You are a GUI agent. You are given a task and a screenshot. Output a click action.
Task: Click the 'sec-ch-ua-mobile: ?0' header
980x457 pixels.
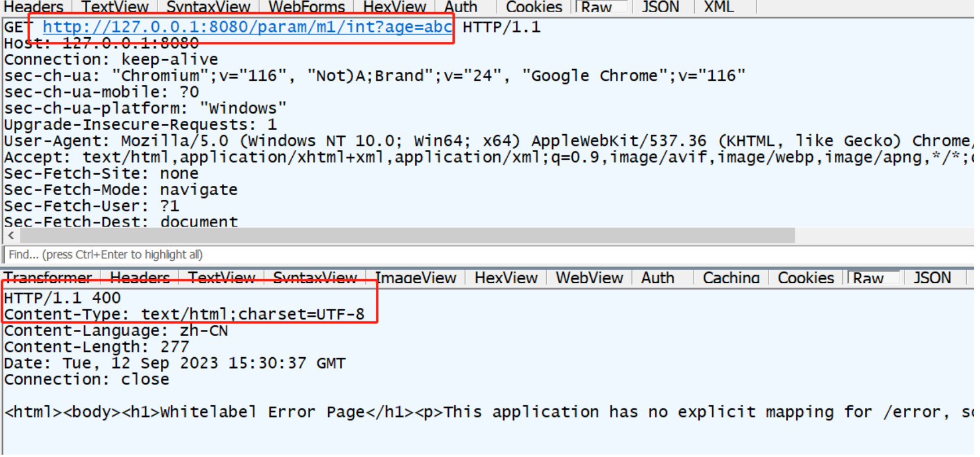101,92
